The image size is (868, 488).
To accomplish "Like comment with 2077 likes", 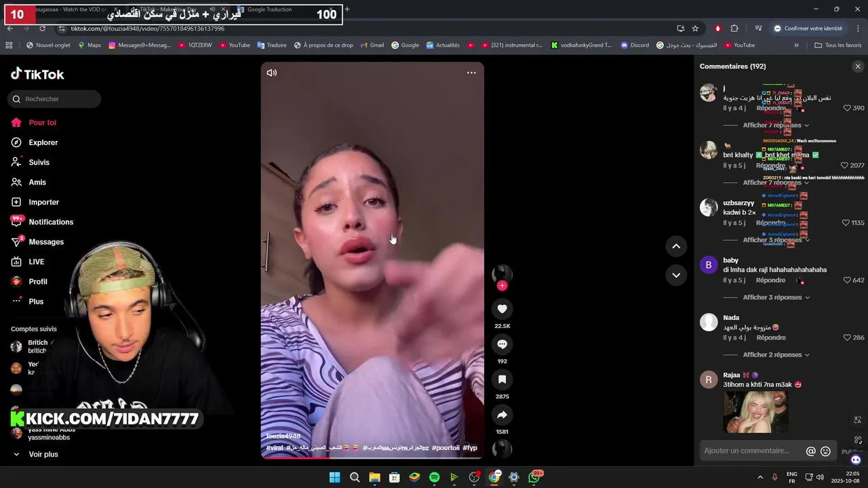I will pyautogui.click(x=844, y=165).
